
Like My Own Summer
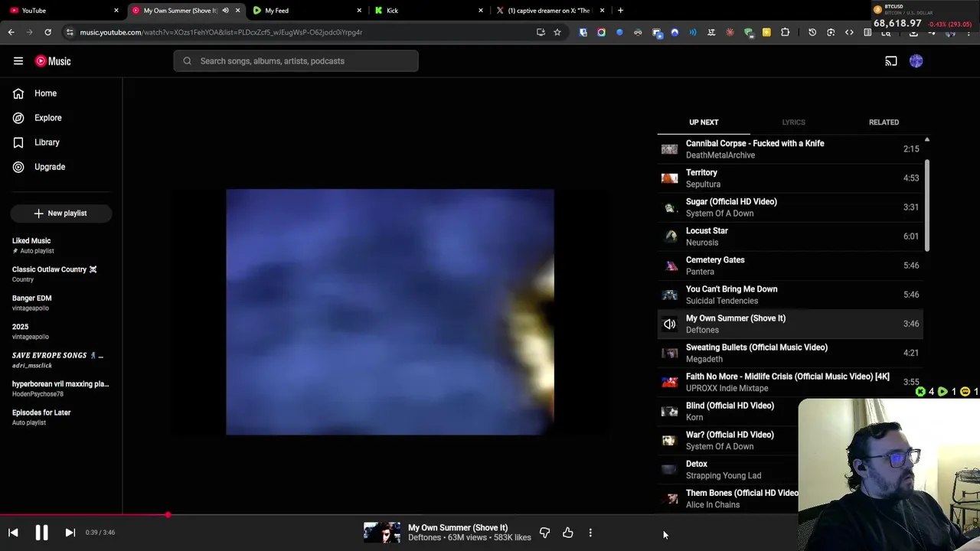[x=568, y=533]
